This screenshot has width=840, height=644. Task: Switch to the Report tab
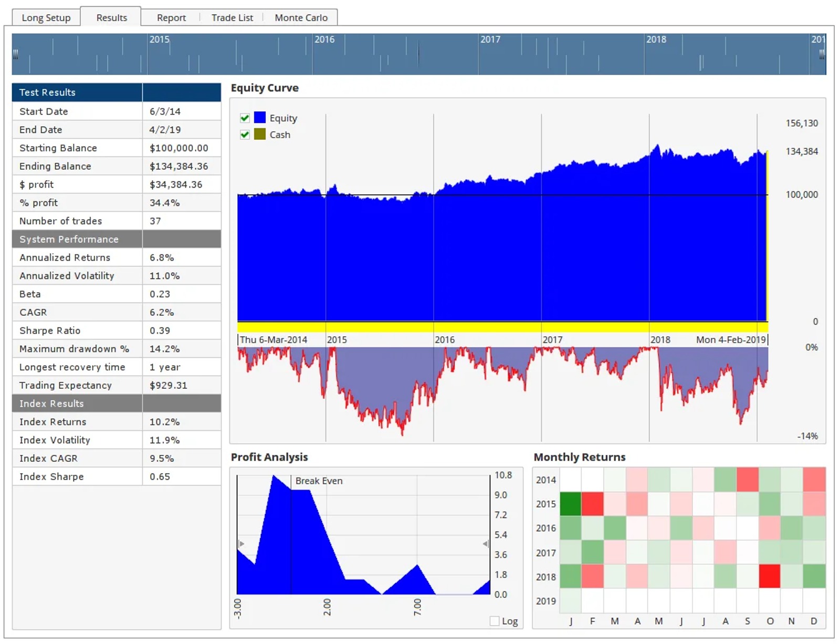(171, 17)
